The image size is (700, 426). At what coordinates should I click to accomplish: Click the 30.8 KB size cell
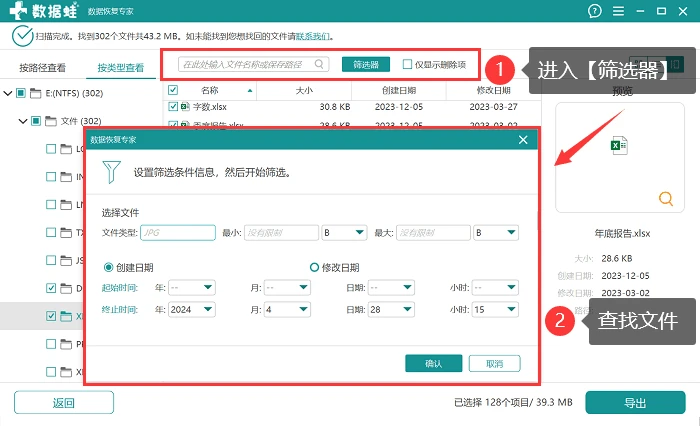coord(335,107)
